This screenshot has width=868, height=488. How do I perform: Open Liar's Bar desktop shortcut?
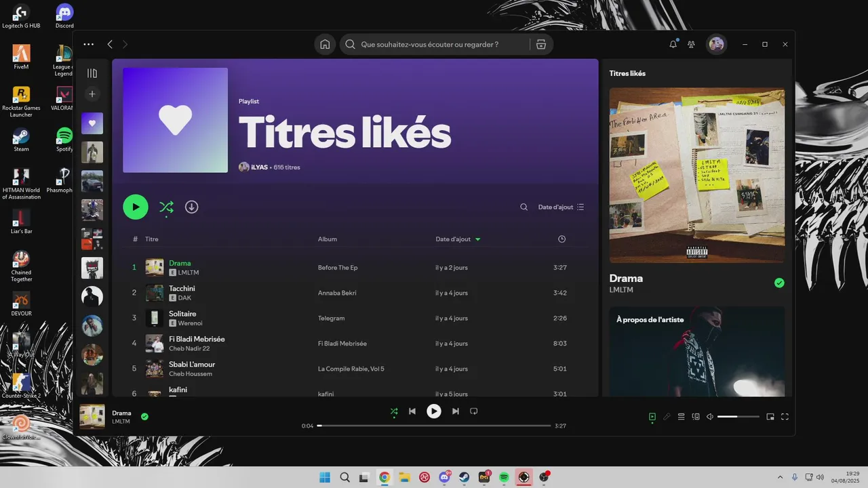(21, 222)
